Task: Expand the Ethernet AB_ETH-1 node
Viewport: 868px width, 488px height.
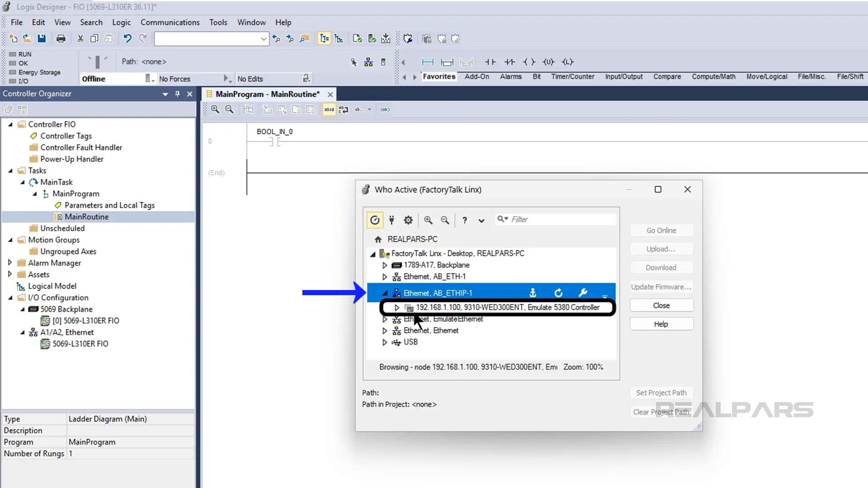Action: pyautogui.click(x=385, y=277)
